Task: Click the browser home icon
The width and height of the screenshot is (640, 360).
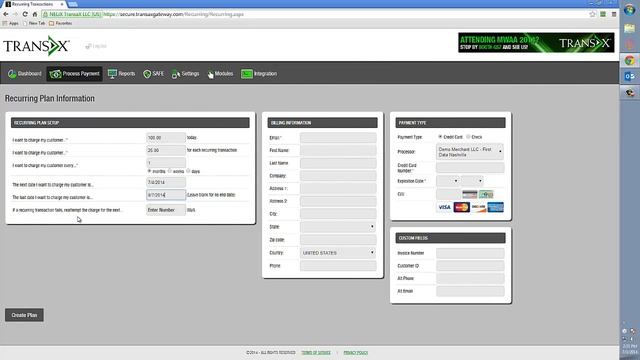Action: 35,14
